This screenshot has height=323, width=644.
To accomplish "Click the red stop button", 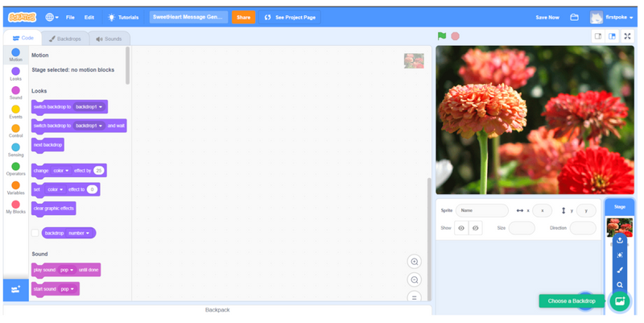I will [x=455, y=36].
